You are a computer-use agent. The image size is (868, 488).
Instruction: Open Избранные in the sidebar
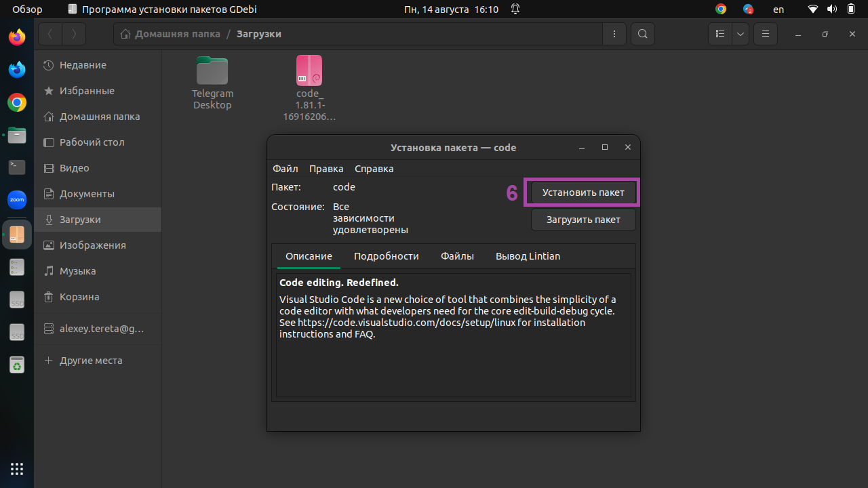tap(98, 91)
